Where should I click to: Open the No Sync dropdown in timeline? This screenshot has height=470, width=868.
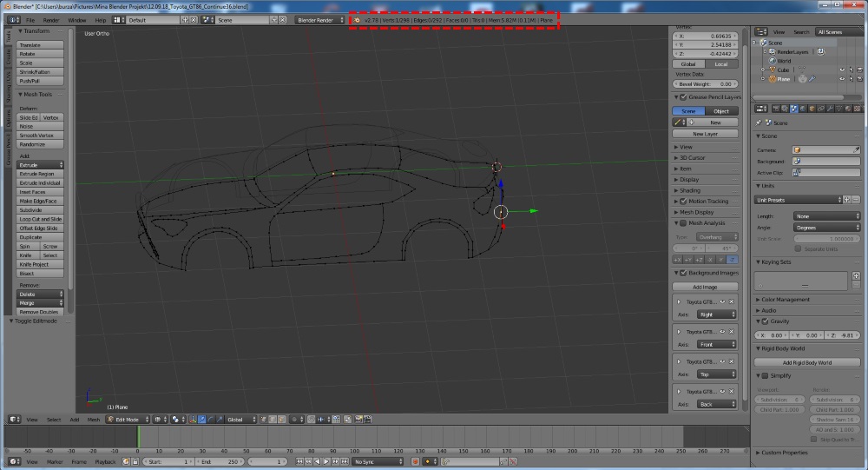378,461
